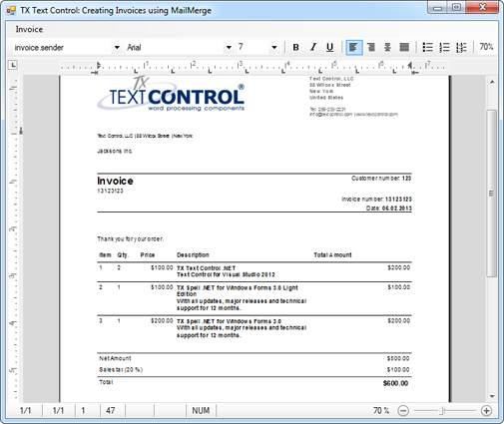
Task: Toggle bold formatting button
Action: [295, 48]
